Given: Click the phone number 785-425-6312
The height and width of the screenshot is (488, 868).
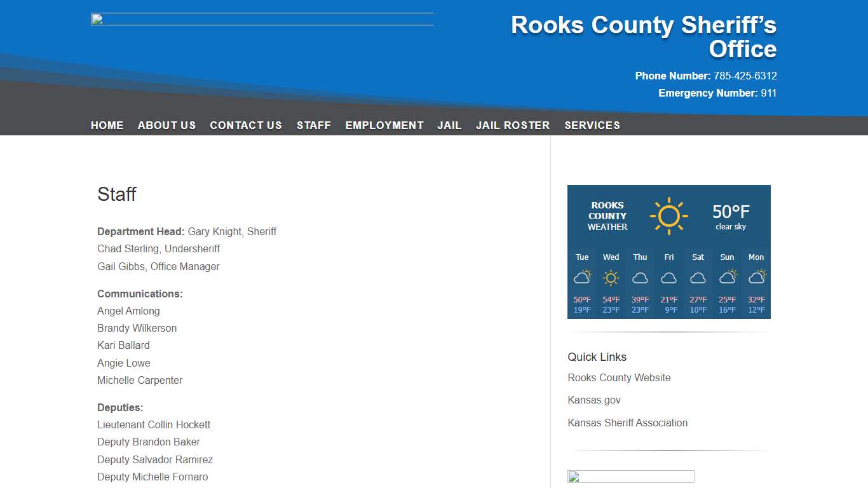Looking at the screenshot, I should (745, 76).
